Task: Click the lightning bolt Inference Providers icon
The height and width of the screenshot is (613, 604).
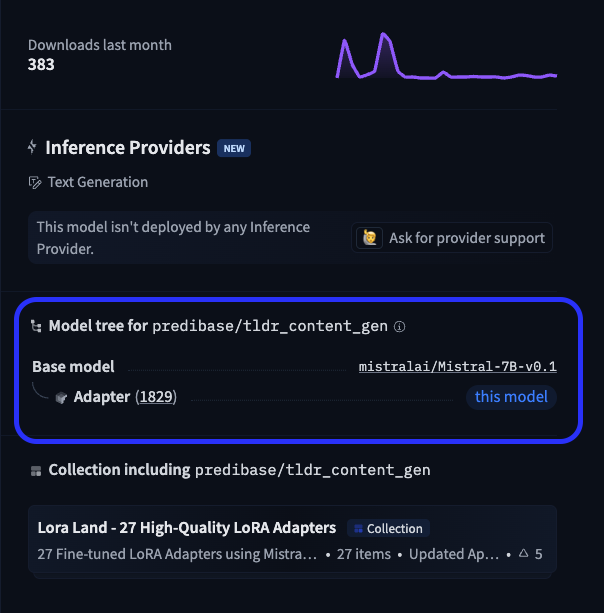Action: point(32,147)
